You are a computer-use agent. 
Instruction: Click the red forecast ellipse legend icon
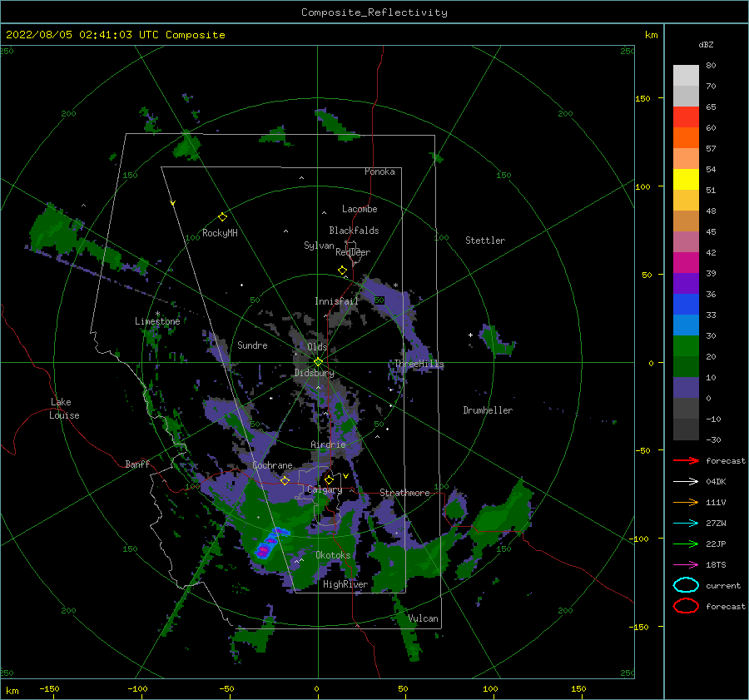point(686,606)
